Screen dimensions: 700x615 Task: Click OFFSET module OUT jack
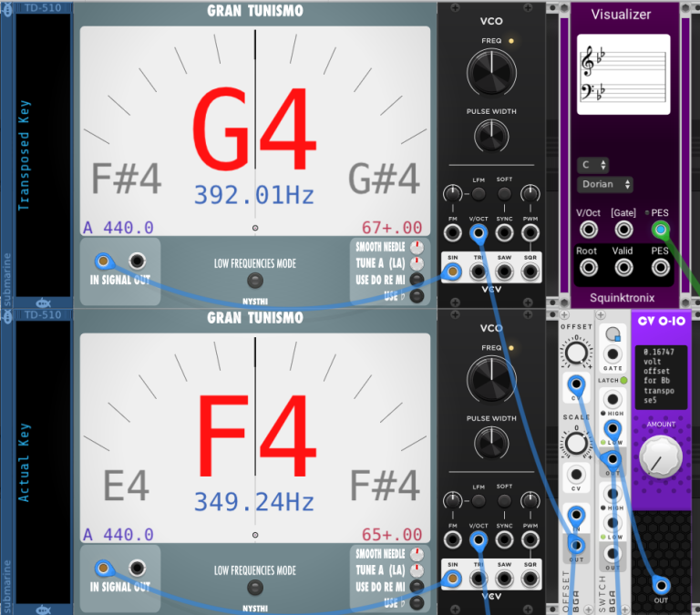pos(576,545)
